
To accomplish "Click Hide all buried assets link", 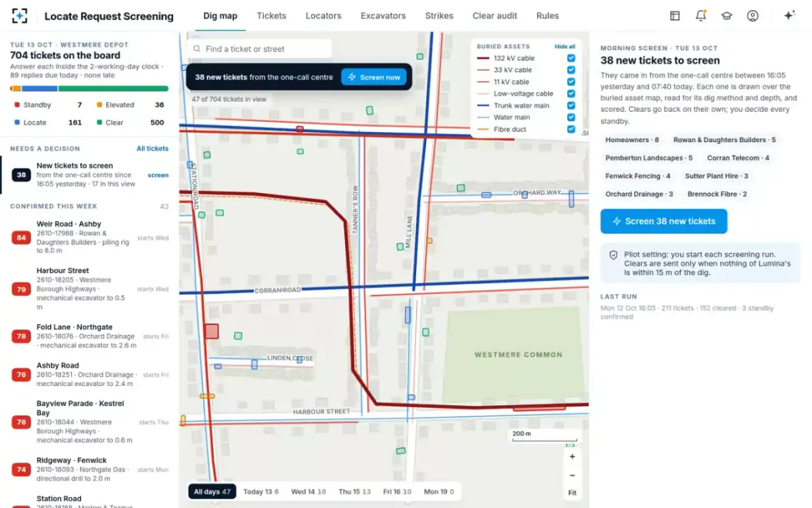I will point(565,47).
